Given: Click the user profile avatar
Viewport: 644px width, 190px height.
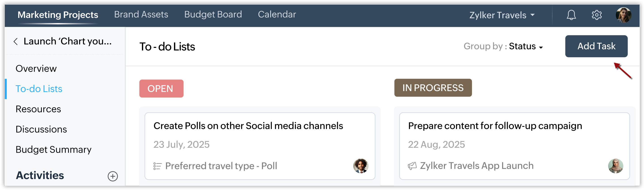Looking at the screenshot, I should pyautogui.click(x=623, y=15).
